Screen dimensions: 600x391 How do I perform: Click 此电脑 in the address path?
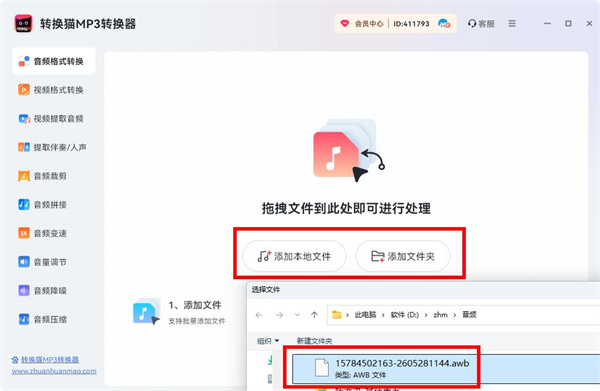coord(365,315)
